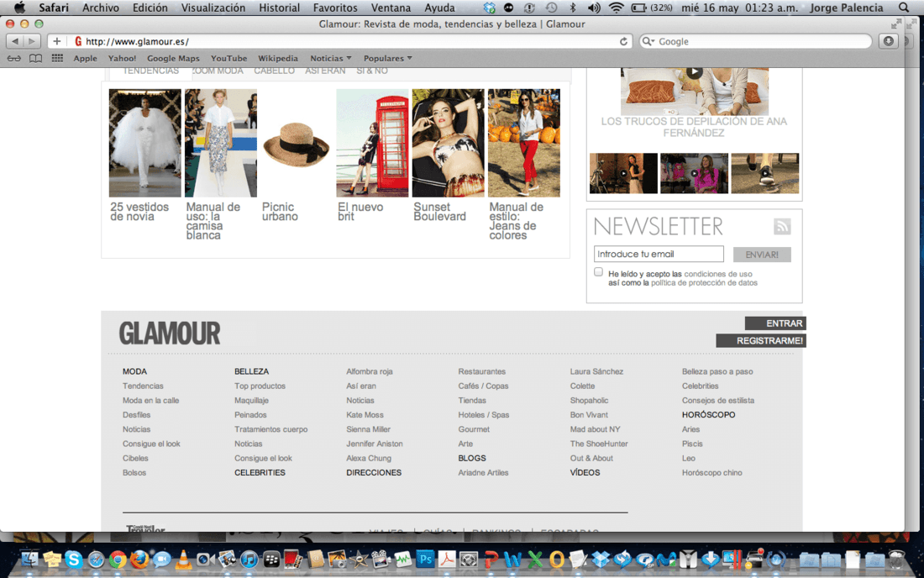The height and width of the screenshot is (578, 924).
Task: Open the Trash in the Dock
Action: tap(897, 560)
